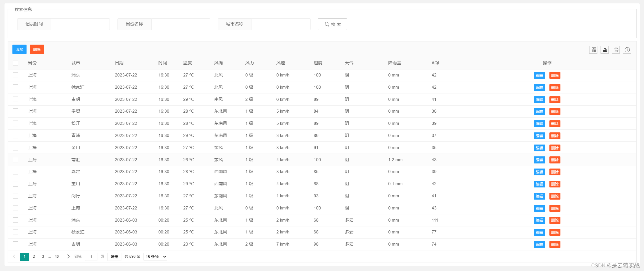The height and width of the screenshot is (271, 644).
Task: Edit the 浦东 16:30 row
Action: pos(539,75)
